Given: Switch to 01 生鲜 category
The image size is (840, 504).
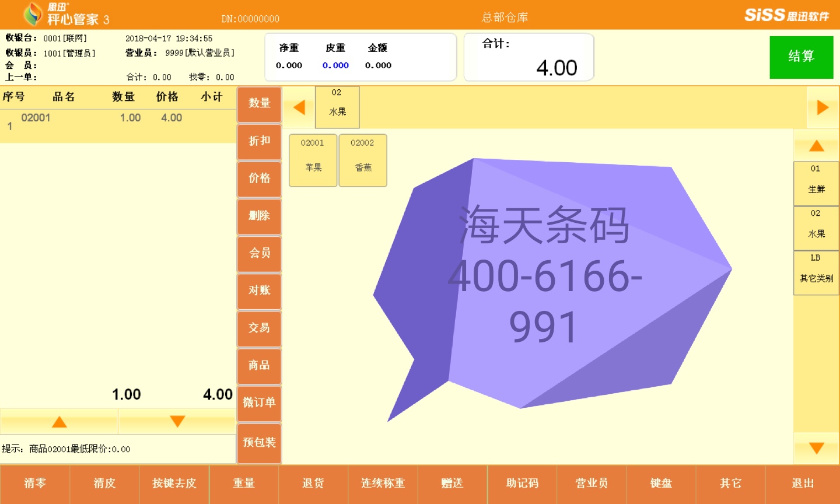Looking at the screenshot, I should pyautogui.click(x=815, y=183).
